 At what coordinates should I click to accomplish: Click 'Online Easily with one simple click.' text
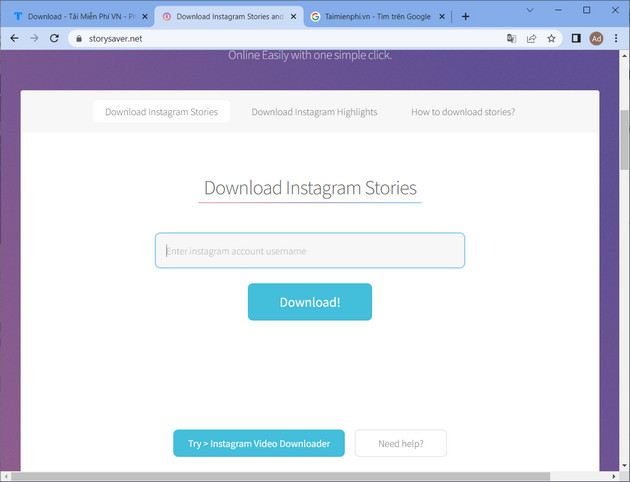(x=310, y=55)
